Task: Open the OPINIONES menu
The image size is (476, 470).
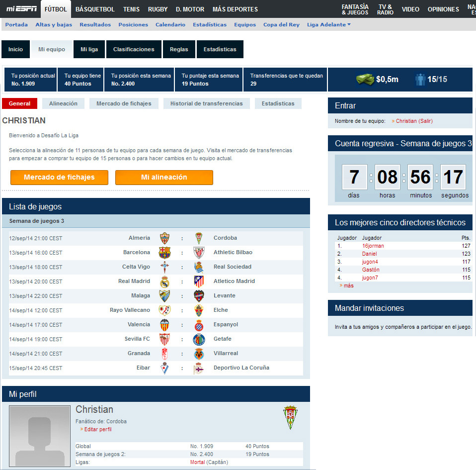Action: coord(443,9)
